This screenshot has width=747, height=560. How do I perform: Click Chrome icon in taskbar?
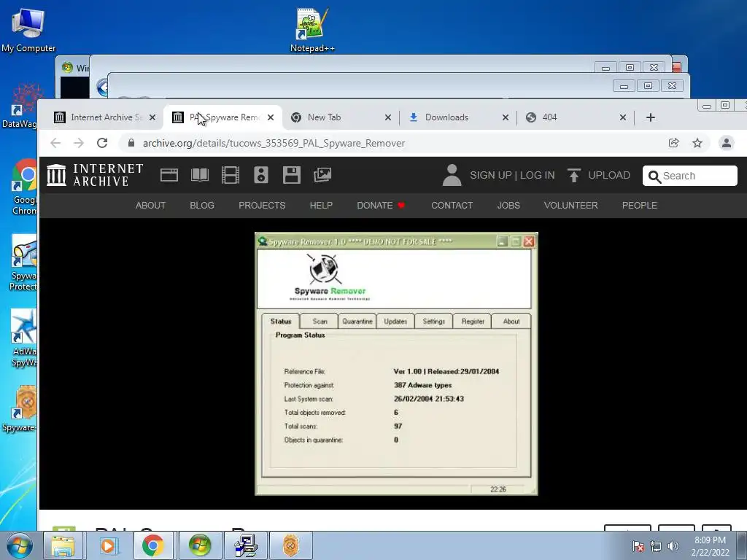[x=153, y=545]
